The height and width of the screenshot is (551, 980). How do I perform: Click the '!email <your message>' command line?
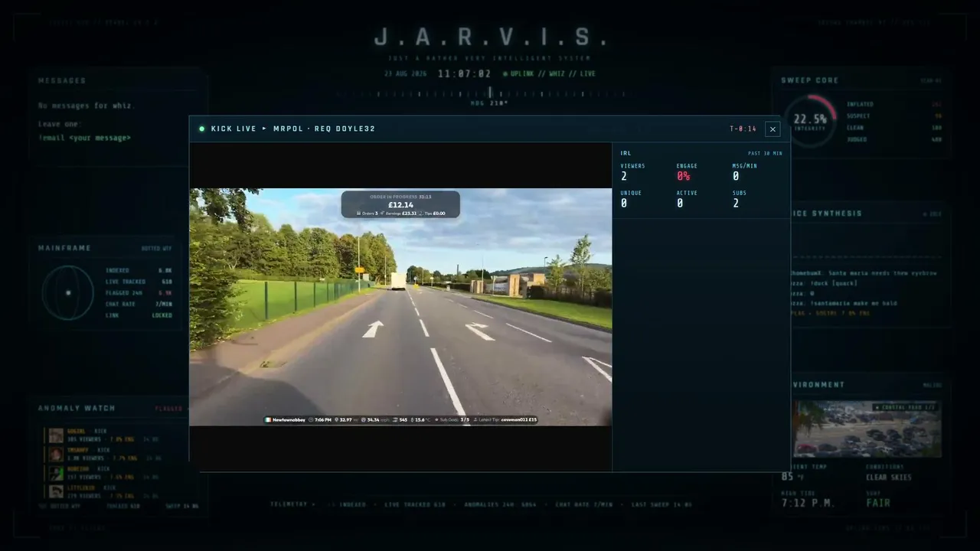[84, 139]
